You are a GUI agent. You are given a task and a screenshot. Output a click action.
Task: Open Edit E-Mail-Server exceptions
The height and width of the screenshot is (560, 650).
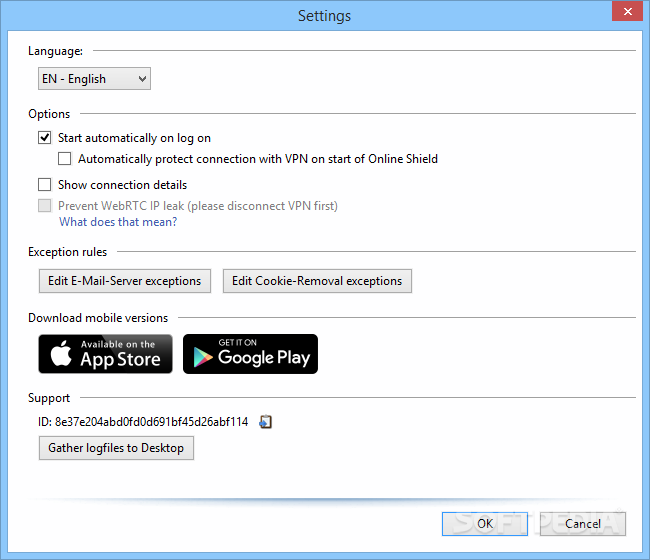(x=125, y=281)
